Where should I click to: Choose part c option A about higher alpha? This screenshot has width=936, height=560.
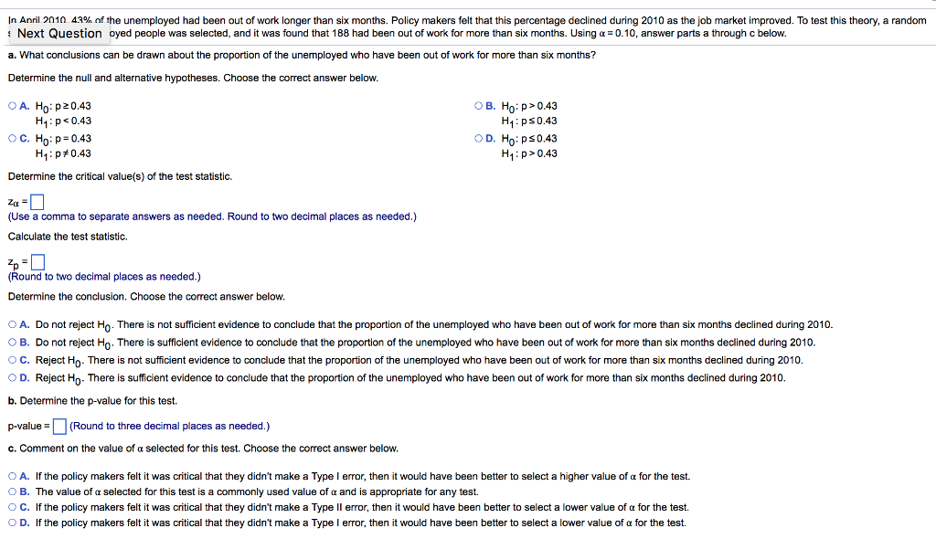(12, 476)
